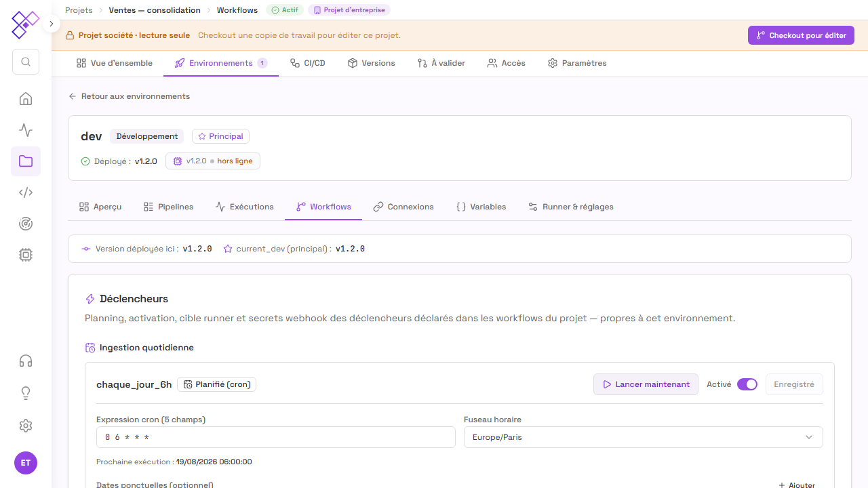Click the Principal star badge

tap(220, 136)
